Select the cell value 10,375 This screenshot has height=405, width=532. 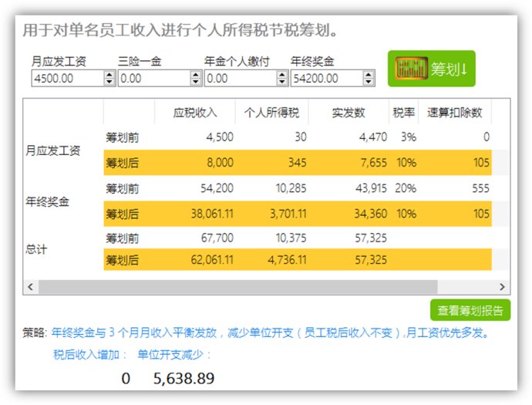291,238
